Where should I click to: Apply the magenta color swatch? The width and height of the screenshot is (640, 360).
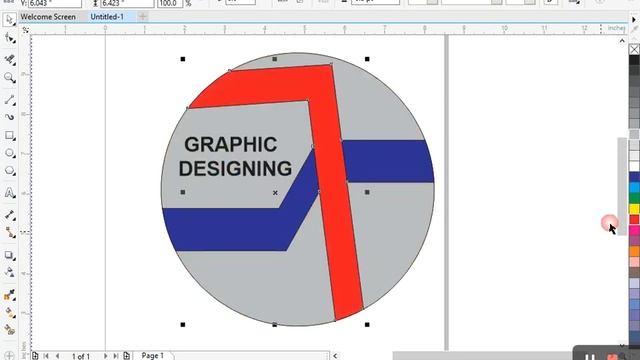click(634, 230)
